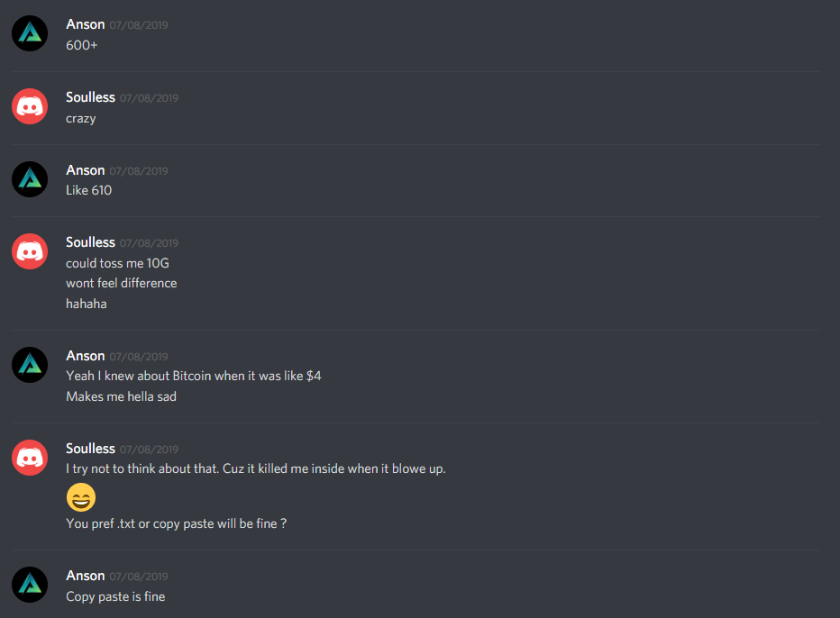Image resolution: width=840 pixels, height=618 pixels.
Task: Click Anson's avatar beside "Copy paste is fine"
Action: (x=30, y=585)
